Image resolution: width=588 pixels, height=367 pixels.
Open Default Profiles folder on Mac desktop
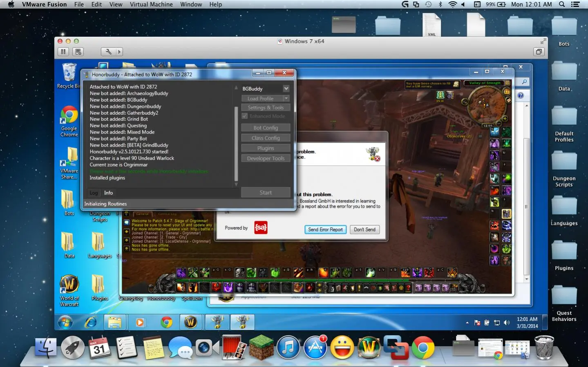pyautogui.click(x=564, y=124)
